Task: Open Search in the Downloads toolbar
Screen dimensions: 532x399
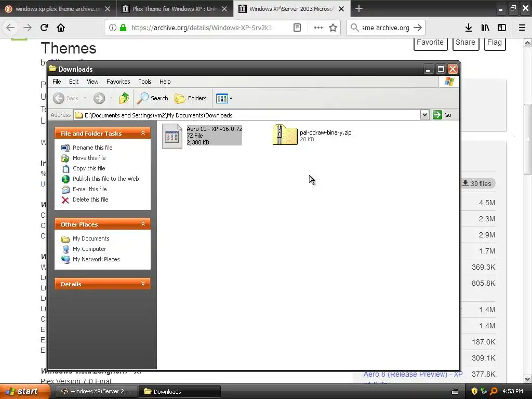Action: coord(153,98)
